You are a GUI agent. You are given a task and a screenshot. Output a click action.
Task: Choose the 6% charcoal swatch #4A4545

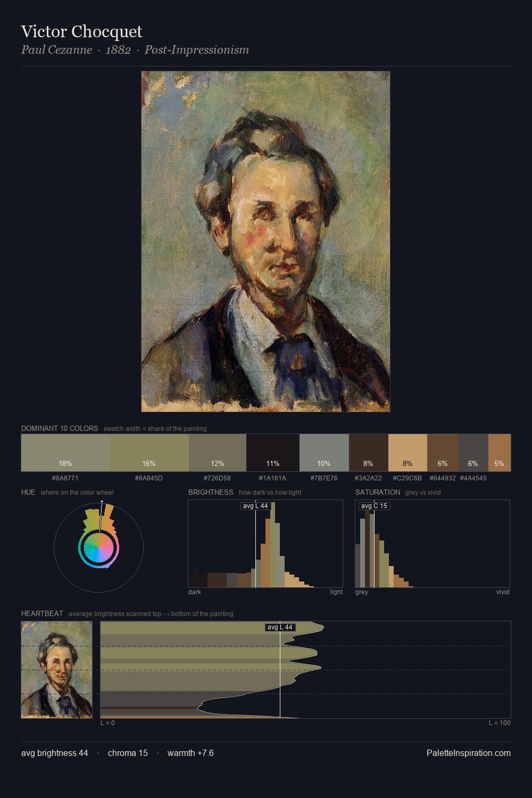tap(473, 453)
